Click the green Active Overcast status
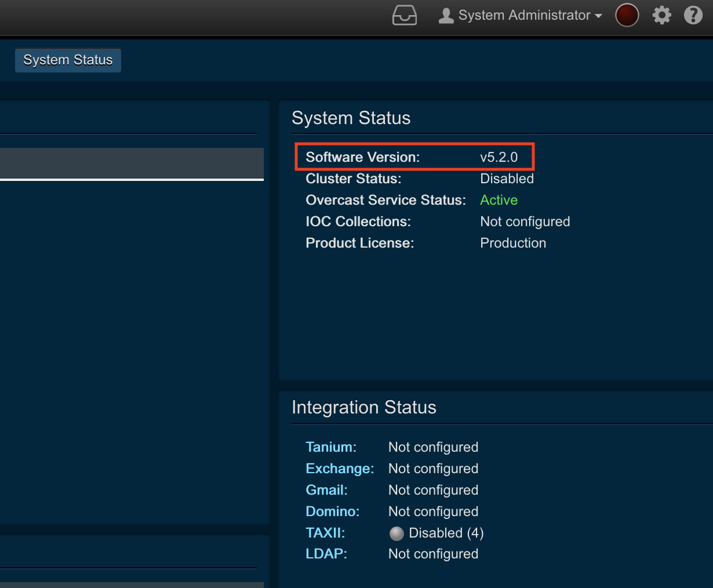Image resolution: width=713 pixels, height=588 pixels. tap(499, 200)
